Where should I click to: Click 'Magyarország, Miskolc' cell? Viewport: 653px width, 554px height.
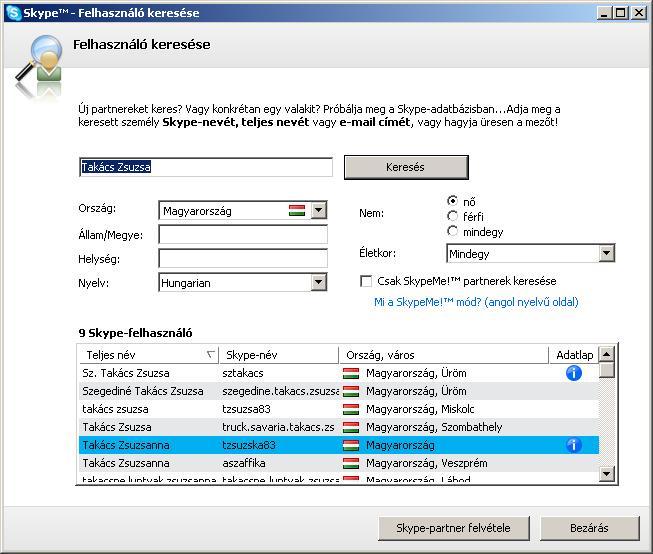420,409
